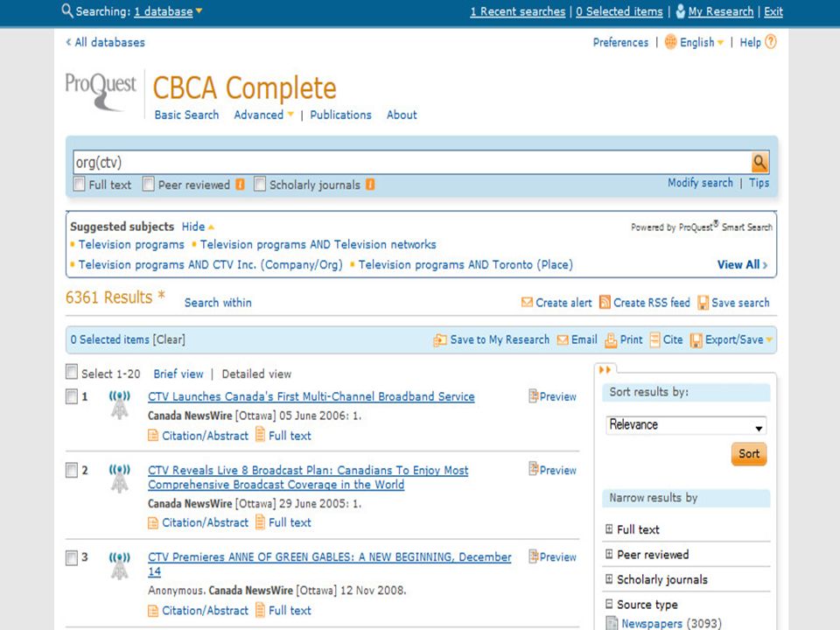Click the Clear selected items link
The width and height of the screenshot is (840, 630).
coord(169,339)
